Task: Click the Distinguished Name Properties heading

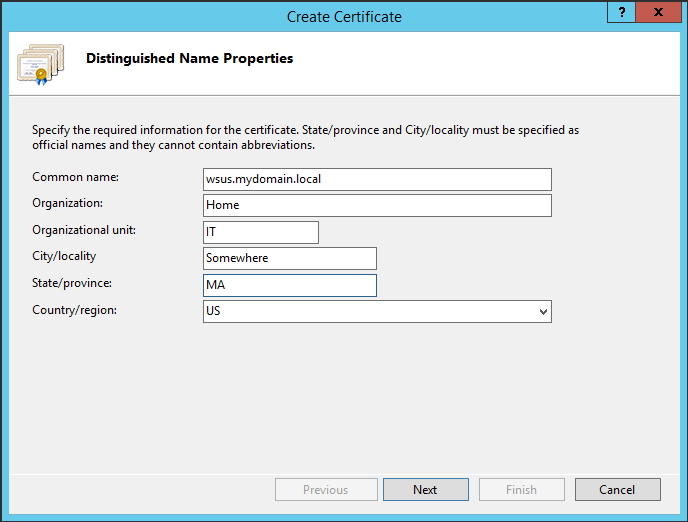Action: pyautogui.click(x=190, y=58)
